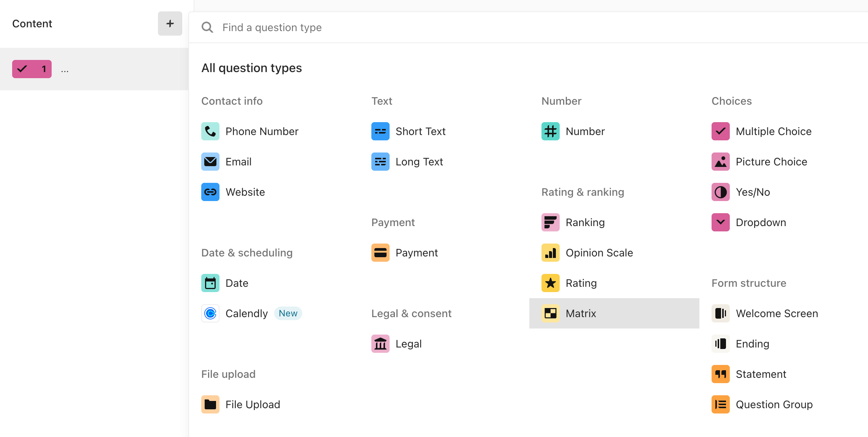Click the Ranking bars icon

coord(551,222)
